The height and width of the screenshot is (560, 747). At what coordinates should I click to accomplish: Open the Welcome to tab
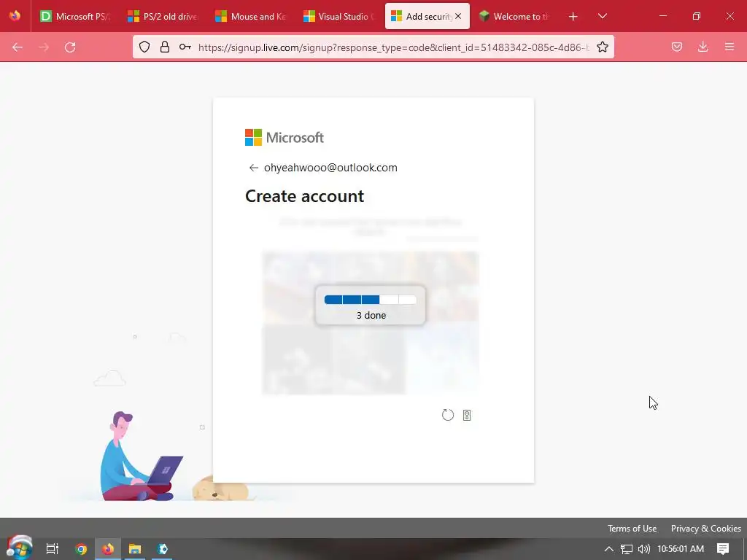click(x=515, y=16)
